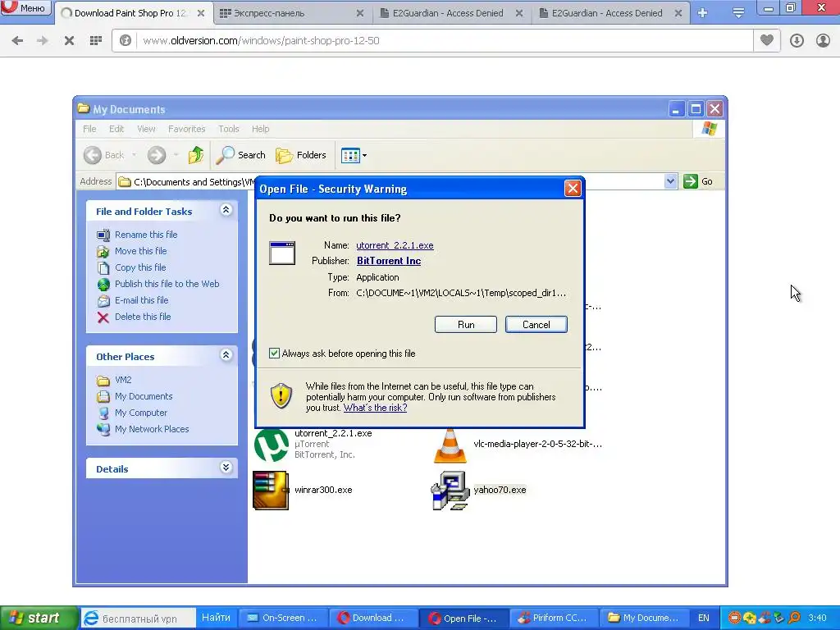The image size is (840, 630).
Task: Go back in the Opera browser
Action: (x=17, y=40)
